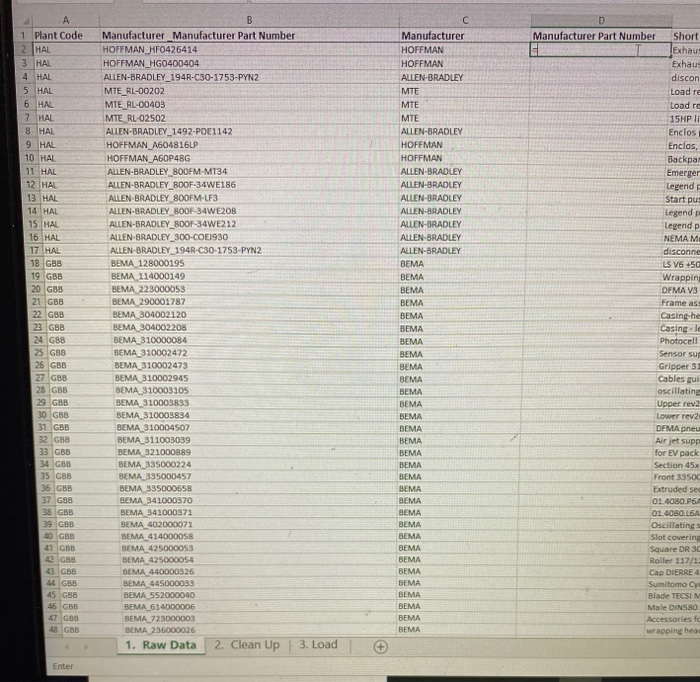Select cell BEMA_552000040
The height and width of the screenshot is (682, 700).
click(x=260, y=595)
